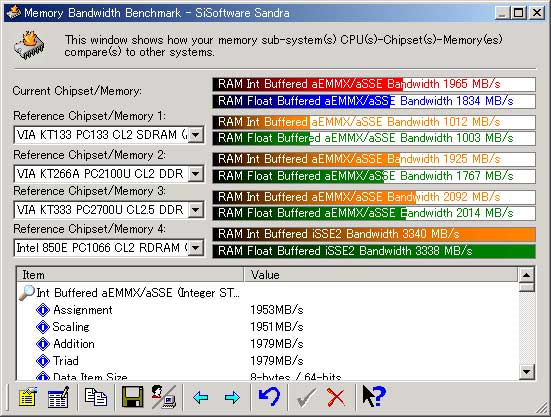551x417 pixels.
Task: Click the Addition 1979MB/s value
Action: 277,344
